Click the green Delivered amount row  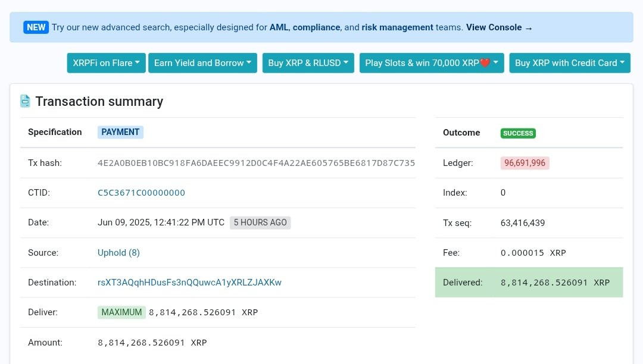[529, 283]
